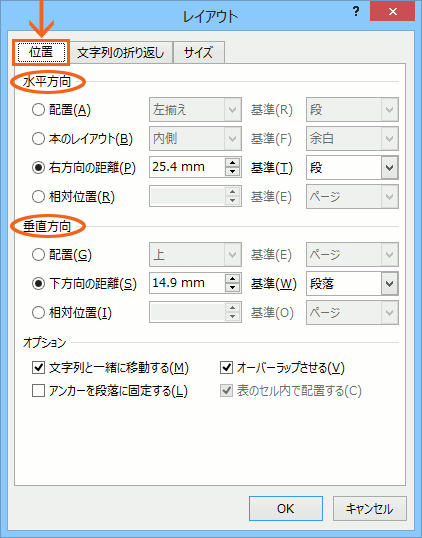Click horizontal 相対位置(R) percentage field
The image size is (422, 538).
tap(187, 197)
